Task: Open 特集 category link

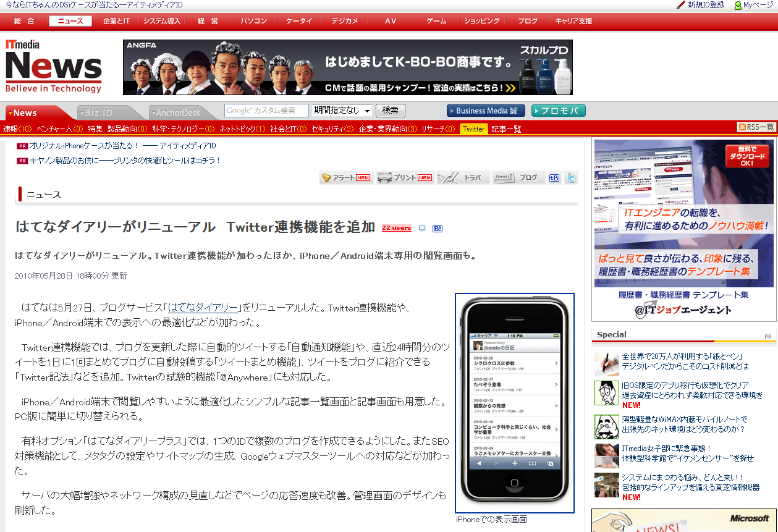Action: pos(95,129)
